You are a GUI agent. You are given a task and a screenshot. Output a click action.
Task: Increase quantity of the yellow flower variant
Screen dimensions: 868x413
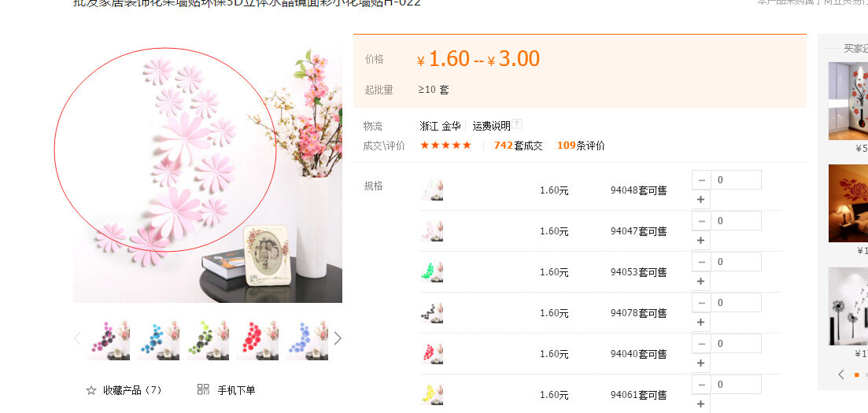click(701, 404)
